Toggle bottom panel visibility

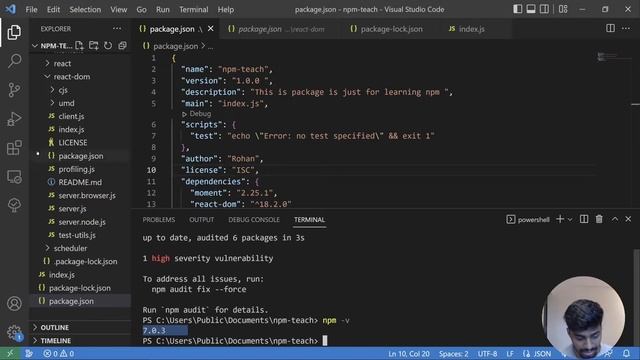[531, 9]
